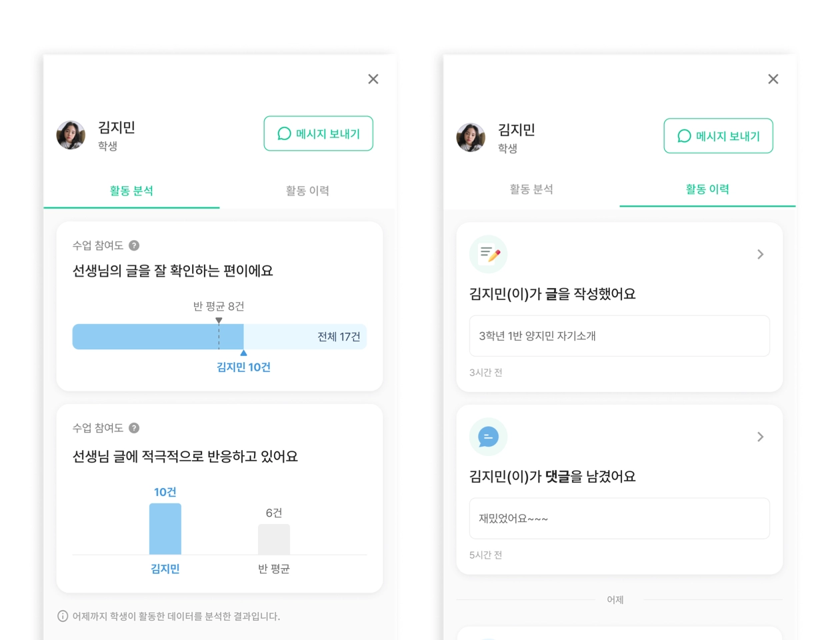Screen dimensions: 840x640
Task: Send message via left 메시지 보내기 button
Action: click(319, 133)
